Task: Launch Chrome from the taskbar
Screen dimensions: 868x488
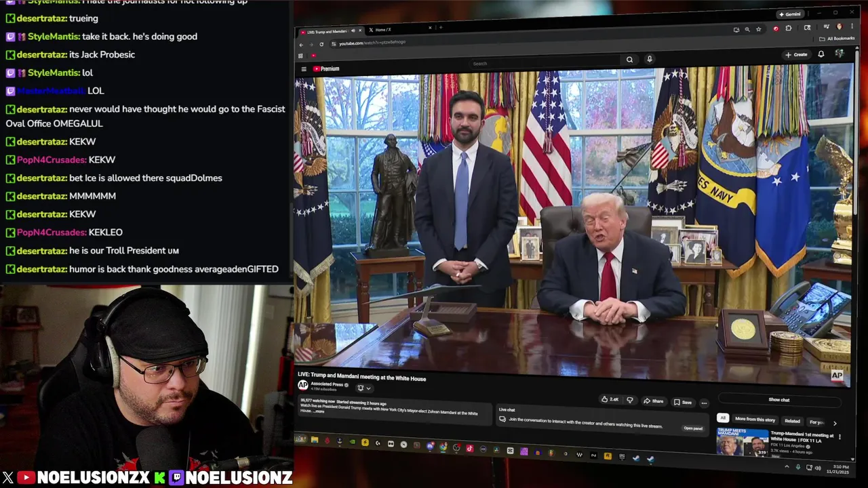Action: [x=443, y=447]
